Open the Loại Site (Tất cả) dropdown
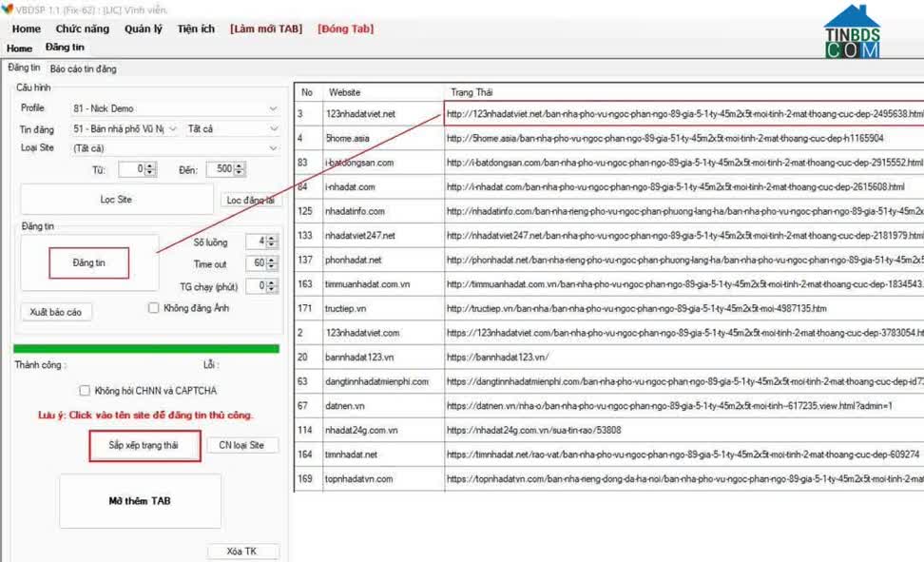The image size is (924, 562). pyautogui.click(x=174, y=148)
